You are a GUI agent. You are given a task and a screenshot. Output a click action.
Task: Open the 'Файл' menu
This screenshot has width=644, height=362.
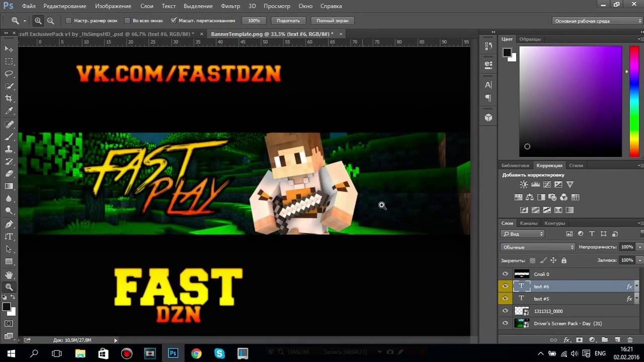[x=29, y=6]
